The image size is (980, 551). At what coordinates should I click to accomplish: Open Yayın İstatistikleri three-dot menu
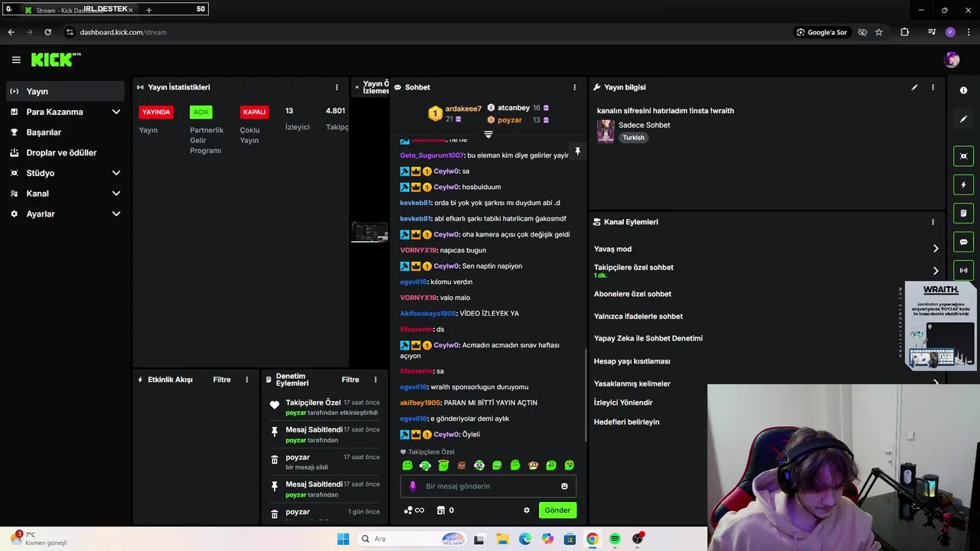pyautogui.click(x=337, y=87)
